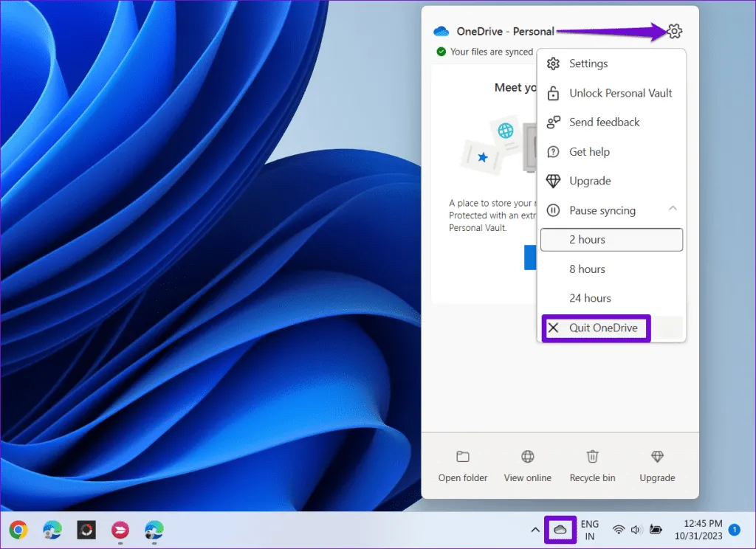This screenshot has width=756, height=549.
Task: Click the volume speaker tray icon
Action: (636, 529)
